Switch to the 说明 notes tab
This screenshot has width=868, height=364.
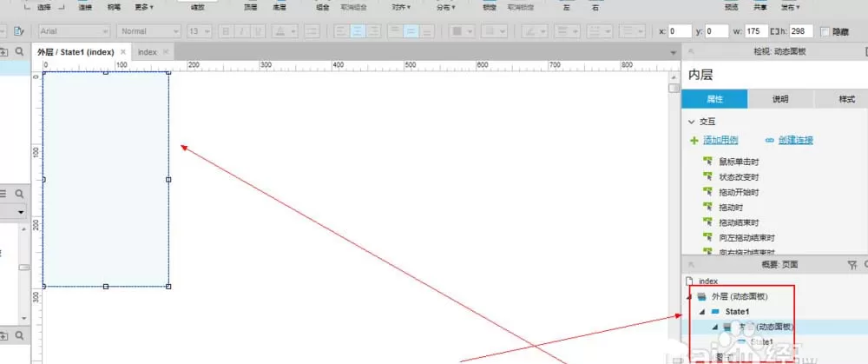point(780,99)
